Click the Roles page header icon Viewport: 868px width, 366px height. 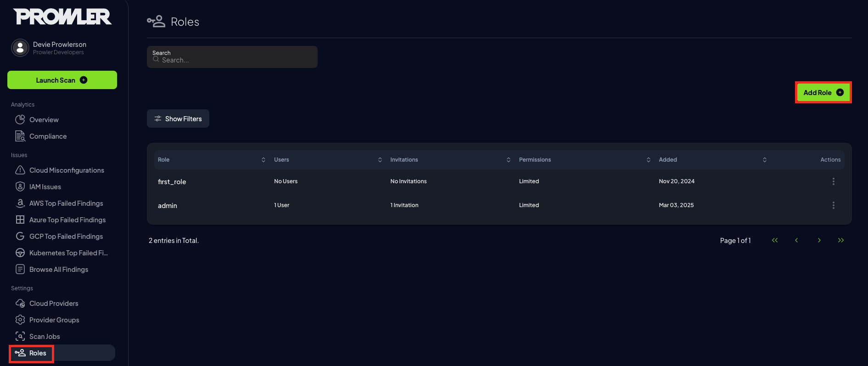pyautogui.click(x=156, y=21)
